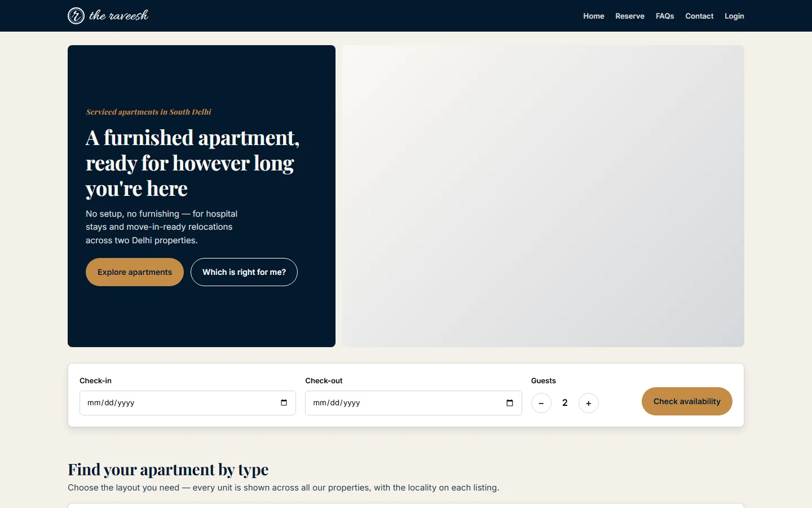Click the "Guests" label
Viewport: 812px width, 508px height.
tap(544, 380)
